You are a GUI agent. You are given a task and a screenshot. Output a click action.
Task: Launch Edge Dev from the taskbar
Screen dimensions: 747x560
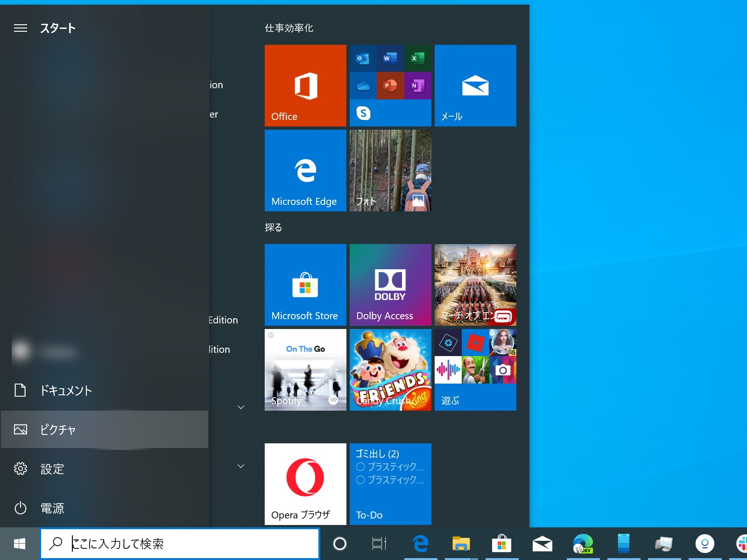[583, 544]
